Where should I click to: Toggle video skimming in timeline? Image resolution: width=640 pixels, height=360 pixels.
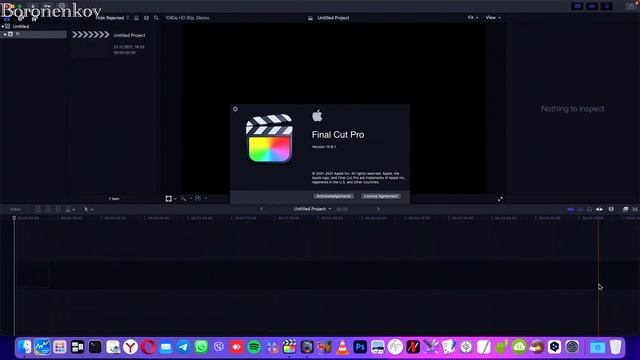[x=571, y=209]
